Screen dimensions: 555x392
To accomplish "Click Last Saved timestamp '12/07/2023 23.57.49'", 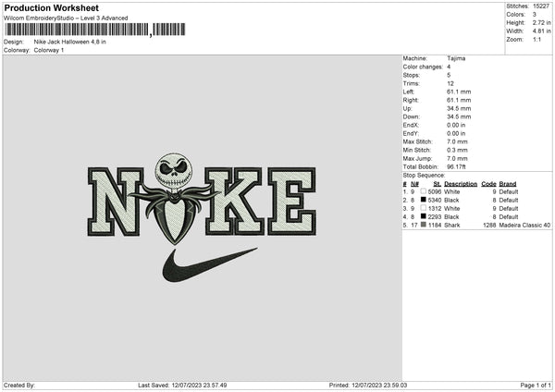I will click(x=199, y=385).
